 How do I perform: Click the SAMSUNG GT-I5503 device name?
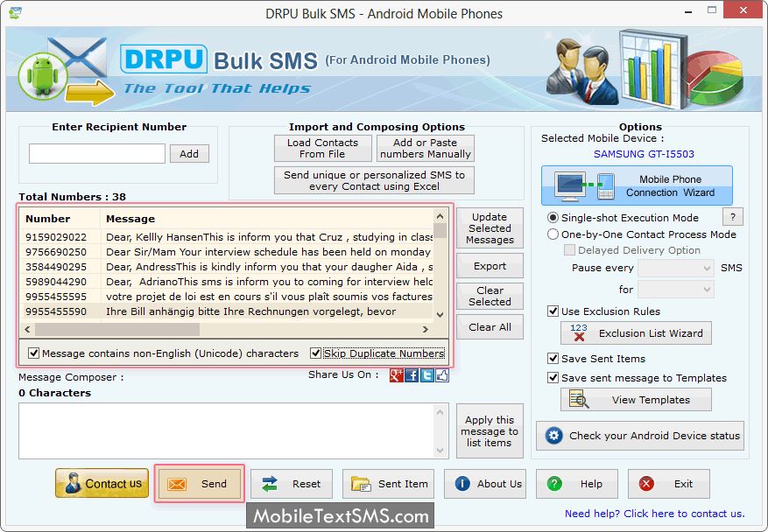pyautogui.click(x=644, y=154)
